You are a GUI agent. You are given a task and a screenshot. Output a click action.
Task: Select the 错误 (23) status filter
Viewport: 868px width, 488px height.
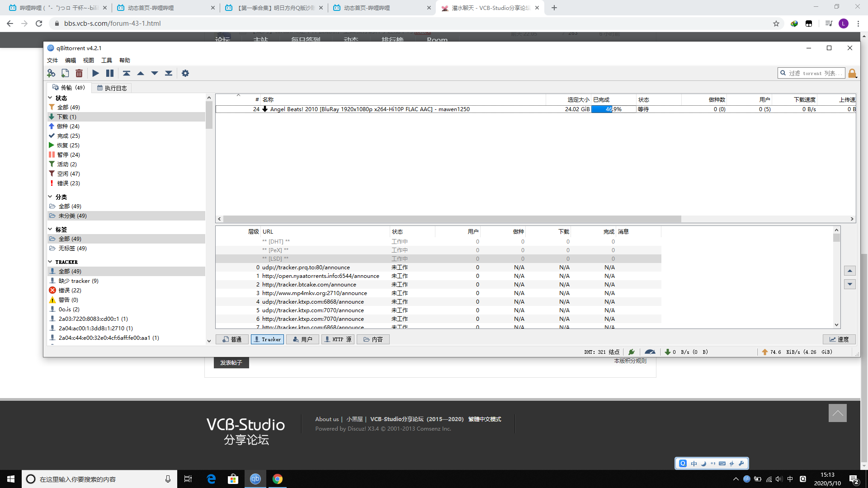pyautogui.click(x=126, y=183)
